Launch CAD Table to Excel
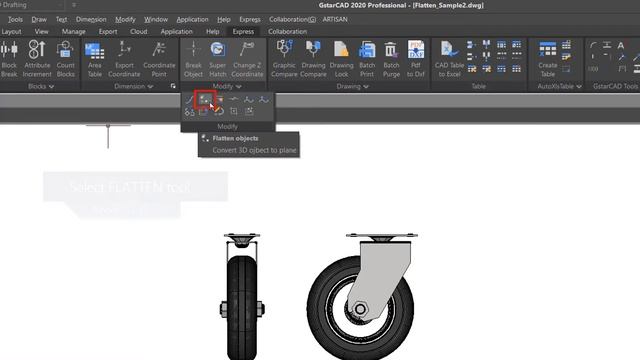 coord(449,59)
